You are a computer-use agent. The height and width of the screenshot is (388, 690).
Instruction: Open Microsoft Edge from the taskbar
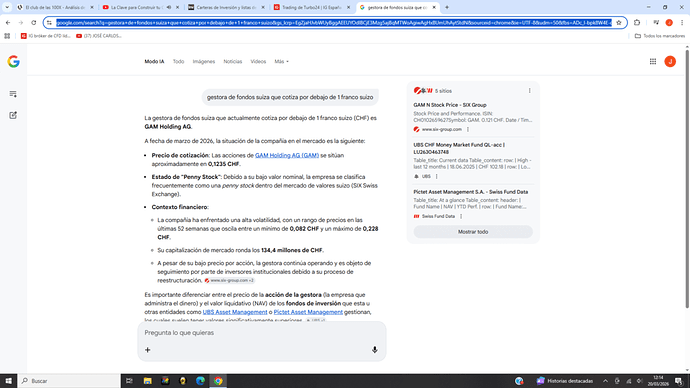pyautogui.click(x=200, y=381)
